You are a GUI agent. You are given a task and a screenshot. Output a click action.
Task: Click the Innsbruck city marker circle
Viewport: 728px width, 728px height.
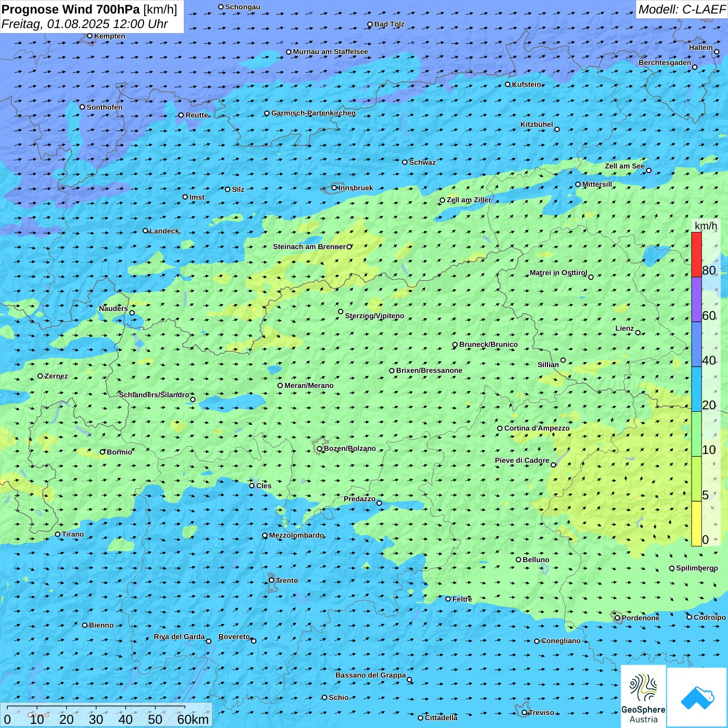coord(334,188)
